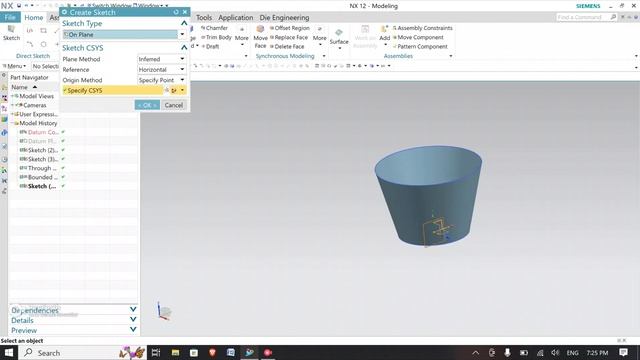
Task: Click the ENG language indicator
Action: click(x=572, y=353)
